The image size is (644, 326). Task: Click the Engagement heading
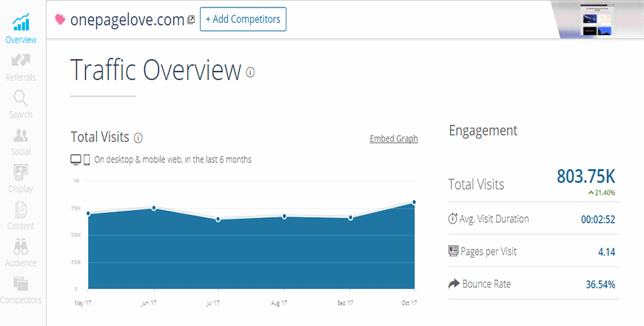(483, 131)
